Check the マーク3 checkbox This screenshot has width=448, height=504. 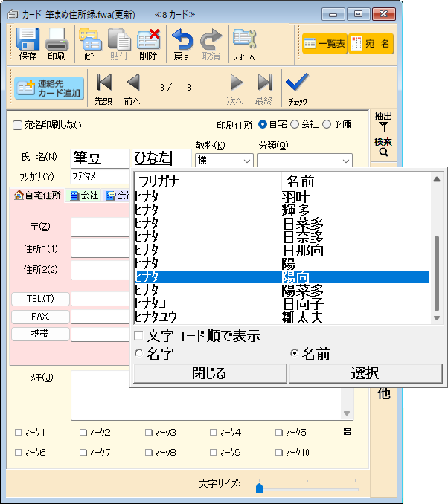click(148, 433)
